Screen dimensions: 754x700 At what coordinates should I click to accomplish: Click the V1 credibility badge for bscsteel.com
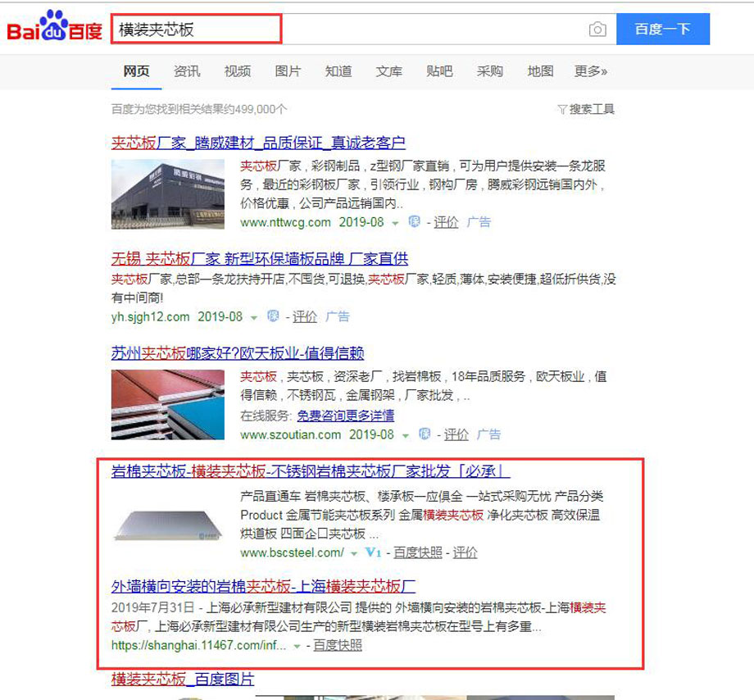click(x=373, y=552)
